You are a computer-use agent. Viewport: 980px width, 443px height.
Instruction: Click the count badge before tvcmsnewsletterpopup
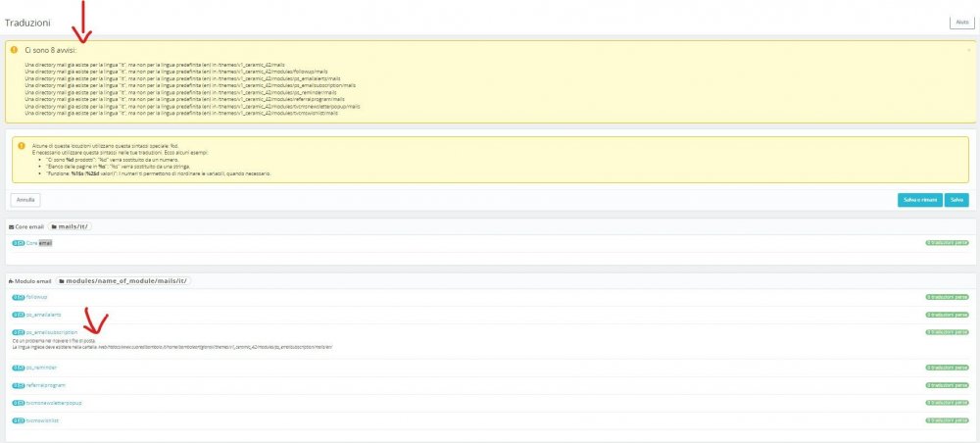(19, 403)
